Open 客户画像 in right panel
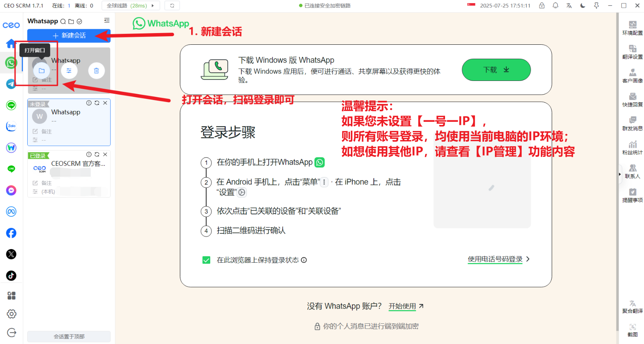This screenshot has width=644, height=344. coord(633,76)
